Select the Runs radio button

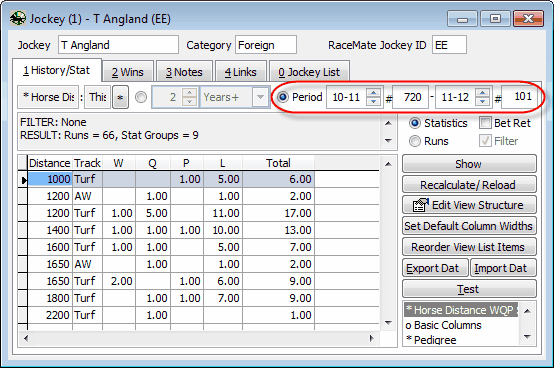coord(415,141)
